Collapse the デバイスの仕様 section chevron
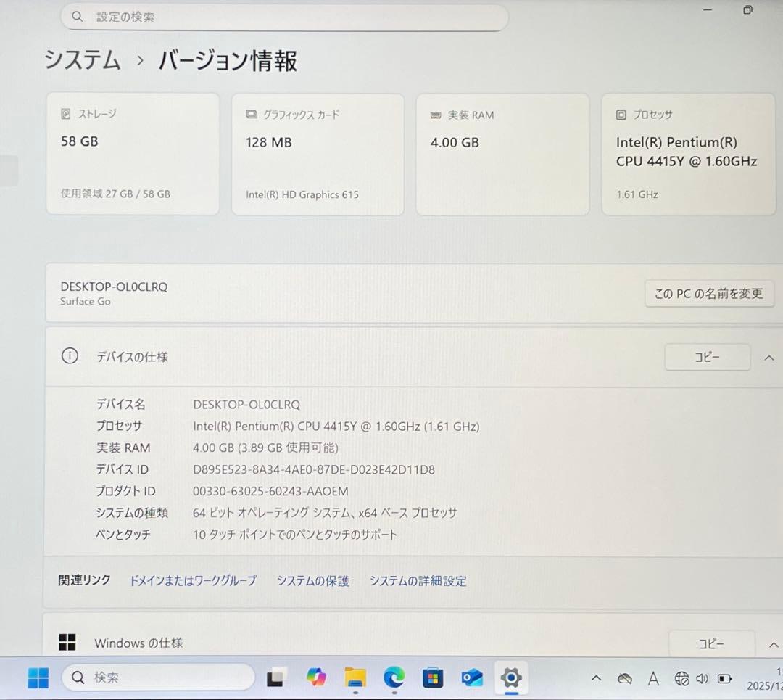 pyautogui.click(x=769, y=358)
